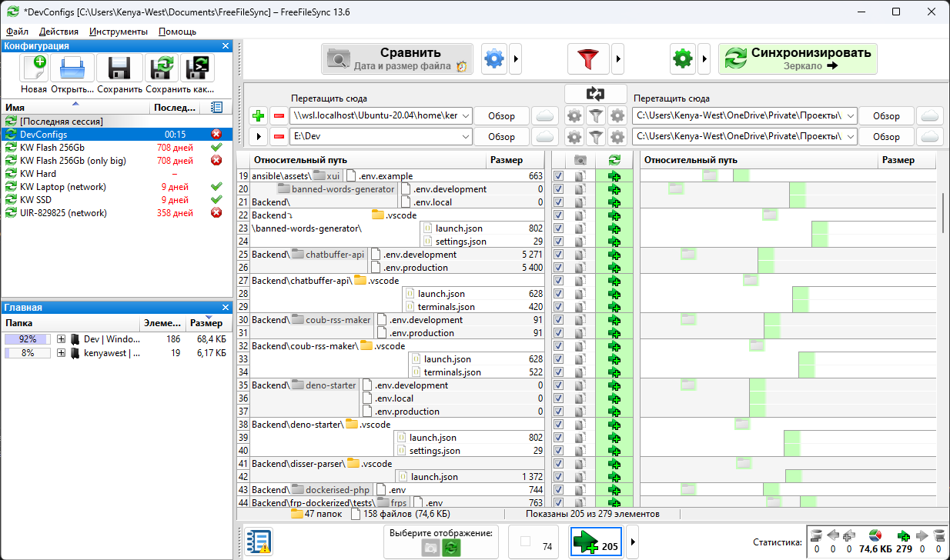
Task: Open local filter funnel in E:\Dev row
Action: click(595, 137)
